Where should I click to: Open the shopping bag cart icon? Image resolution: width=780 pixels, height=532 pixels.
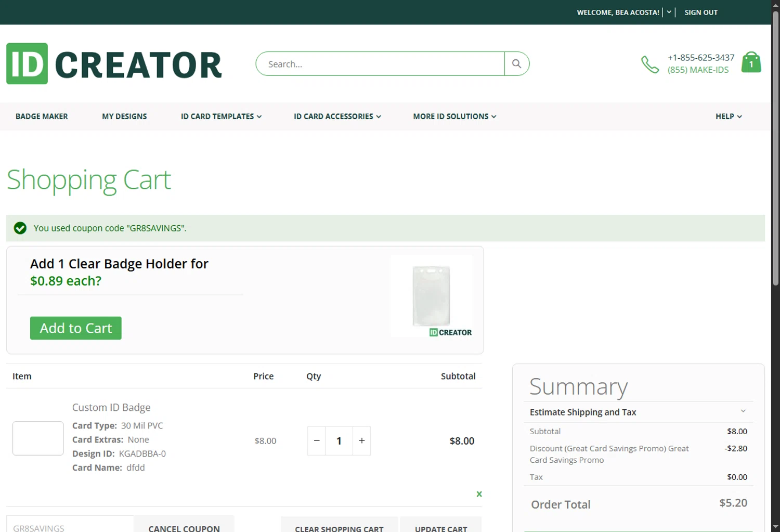(751, 62)
